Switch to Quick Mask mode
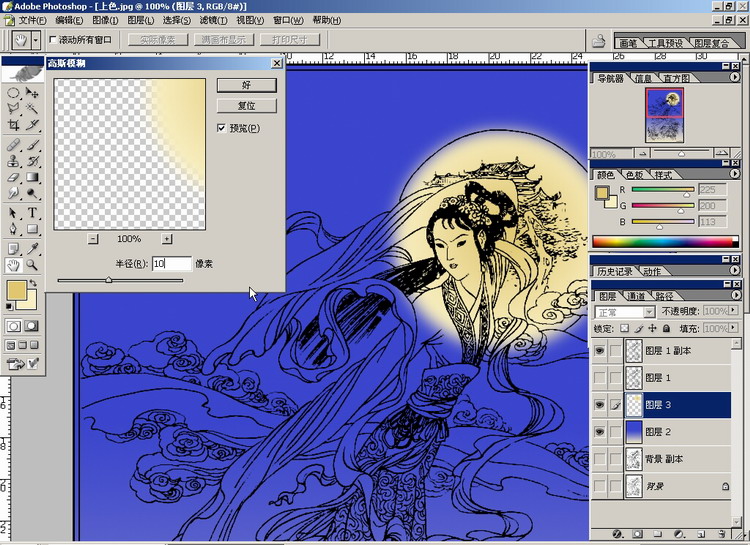This screenshot has height=545, width=750. (32, 326)
